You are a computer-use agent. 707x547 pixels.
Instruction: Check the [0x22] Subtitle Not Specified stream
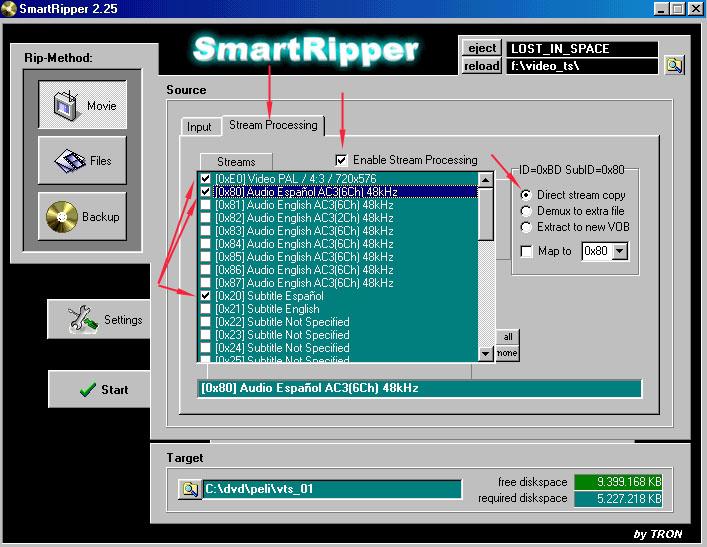coord(206,322)
